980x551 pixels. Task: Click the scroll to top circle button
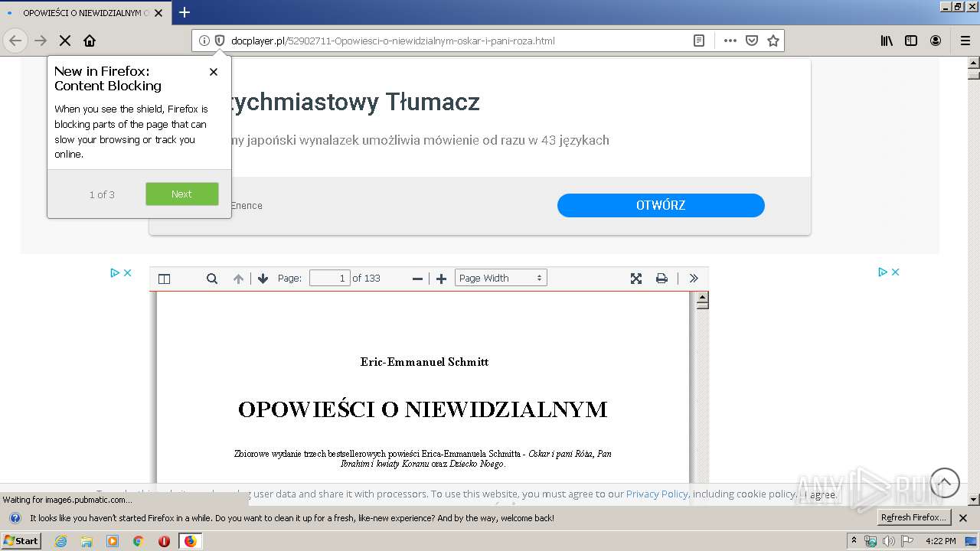945,483
